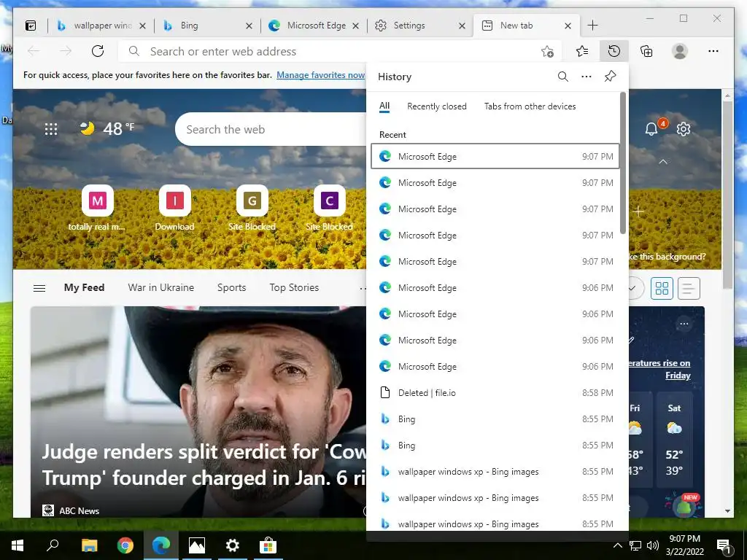Launch Google Chrome from taskbar
Image resolution: width=747 pixels, height=560 pixels.
[125, 545]
